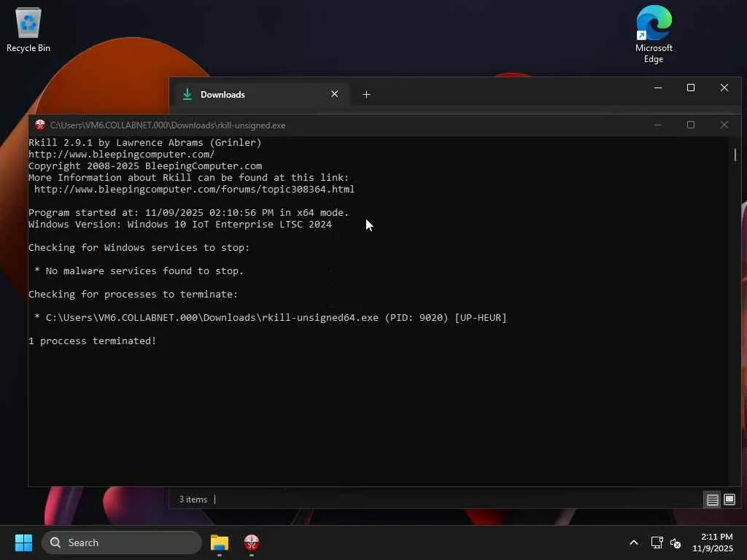The height and width of the screenshot is (560, 747).
Task: Launch the Microsoft Edge desktop shortcut
Action: pyautogui.click(x=654, y=34)
